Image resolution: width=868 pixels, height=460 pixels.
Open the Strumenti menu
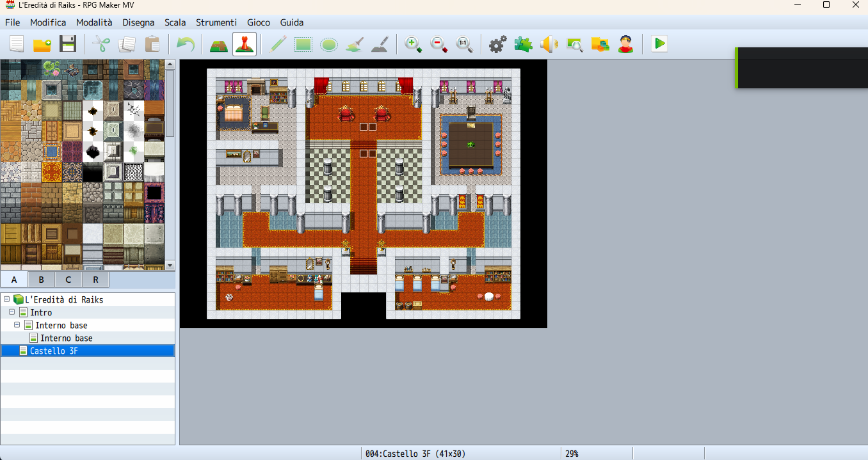coord(216,22)
